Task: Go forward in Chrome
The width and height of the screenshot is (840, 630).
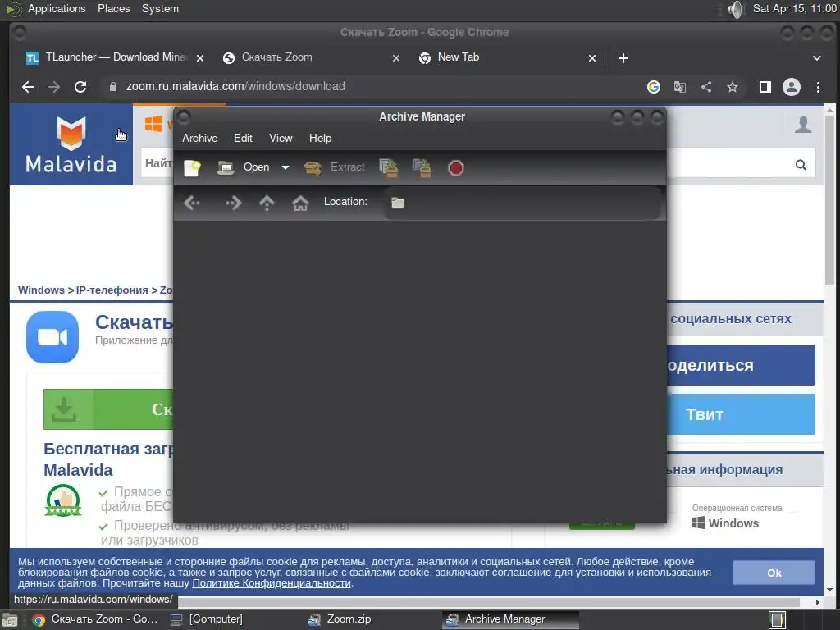Action: pyautogui.click(x=54, y=87)
